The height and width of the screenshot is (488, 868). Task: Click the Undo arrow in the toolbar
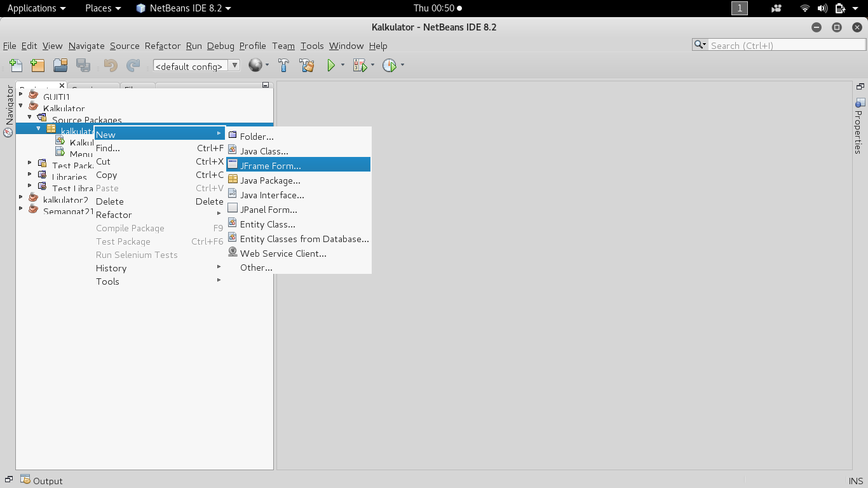pos(111,65)
